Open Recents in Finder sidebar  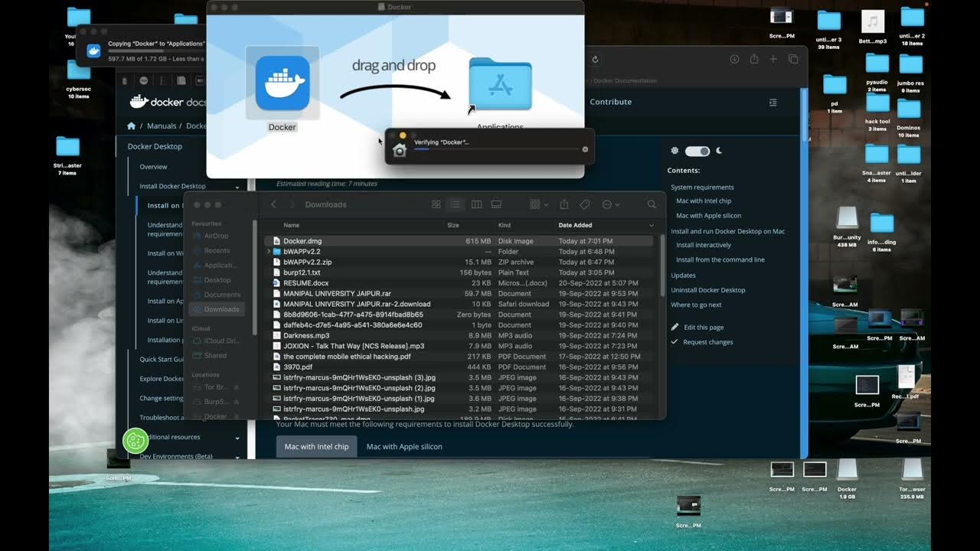click(216, 250)
